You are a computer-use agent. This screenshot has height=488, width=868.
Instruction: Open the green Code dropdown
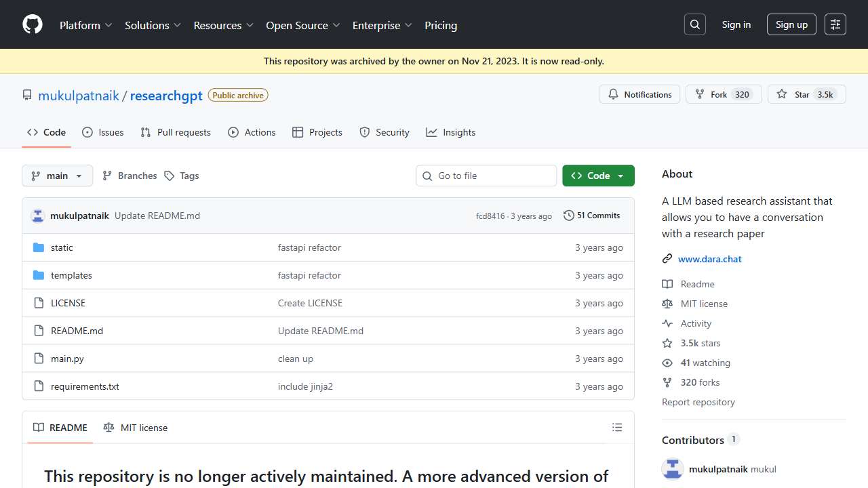click(598, 176)
